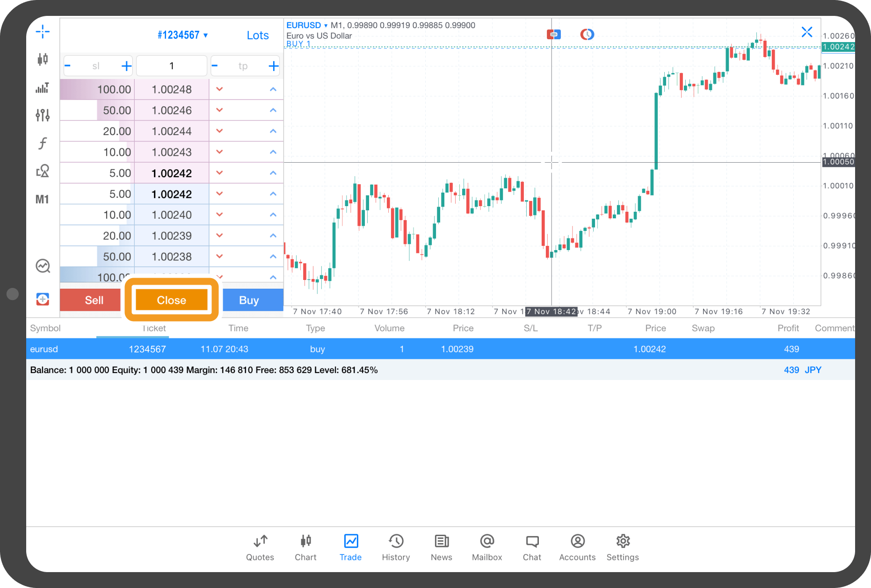This screenshot has width=871, height=588.
Task: Open the Mailbox tab
Action: 486,547
